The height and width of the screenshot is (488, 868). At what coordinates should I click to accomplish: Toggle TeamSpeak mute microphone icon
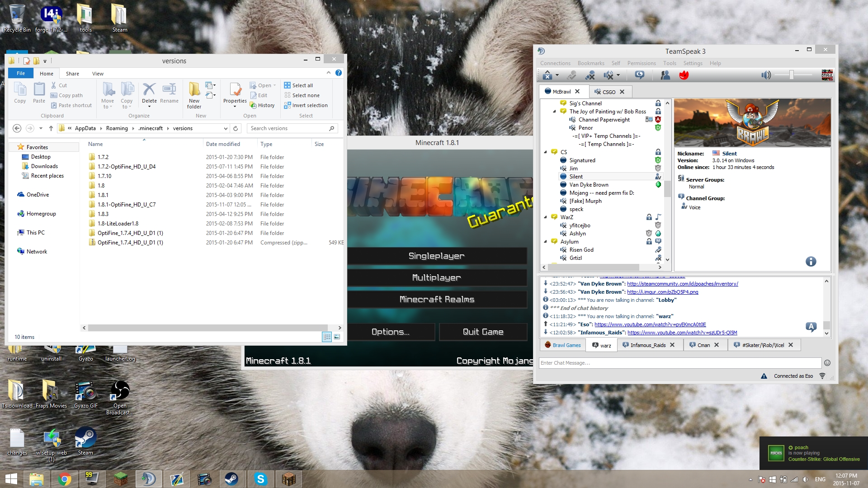point(590,75)
